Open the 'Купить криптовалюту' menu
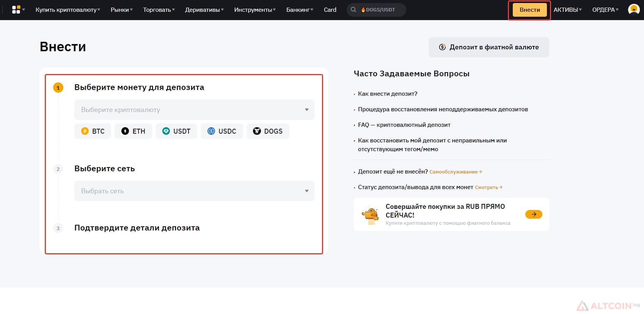The width and height of the screenshot is (644, 314). (68, 9)
